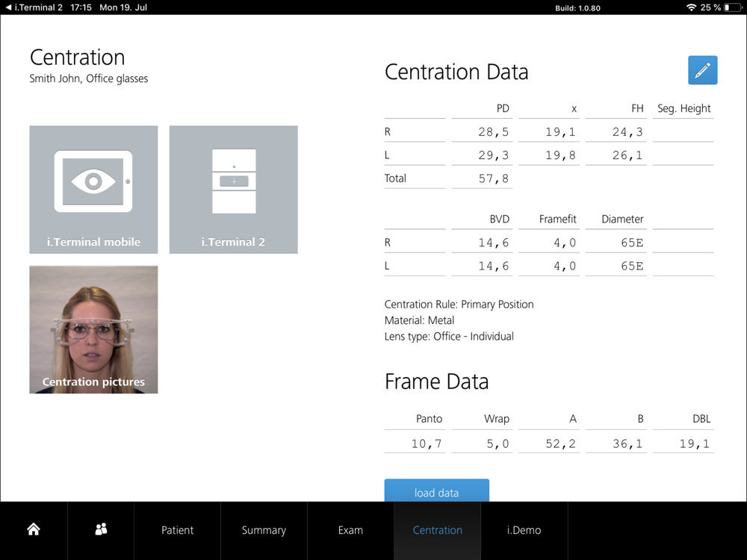Select the total PD value 57,8
The width and height of the screenshot is (747, 560).
[x=494, y=178]
